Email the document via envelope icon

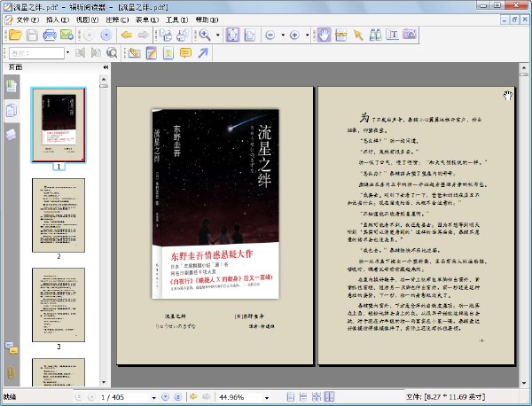66,35
